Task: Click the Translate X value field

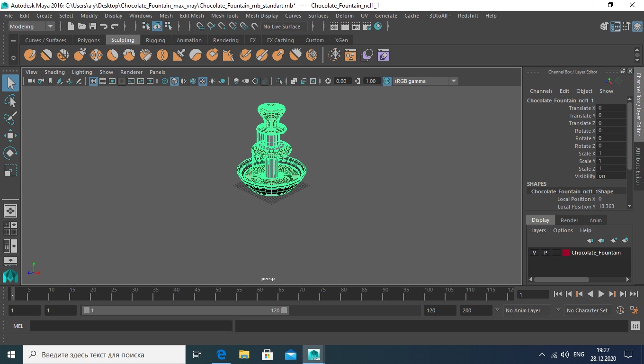Action: pyautogui.click(x=612, y=108)
